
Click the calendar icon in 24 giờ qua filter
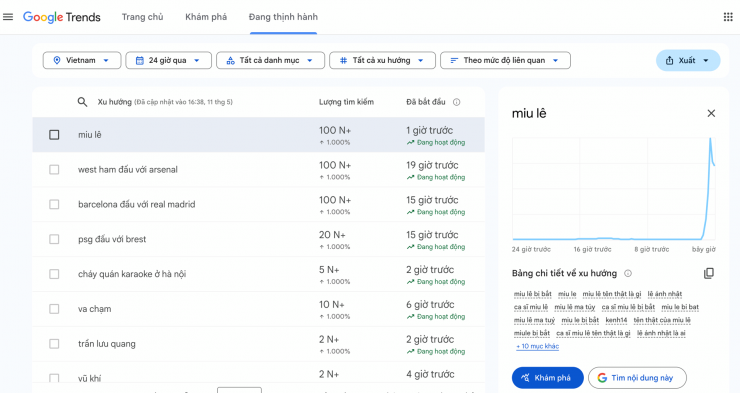(x=140, y=60)
